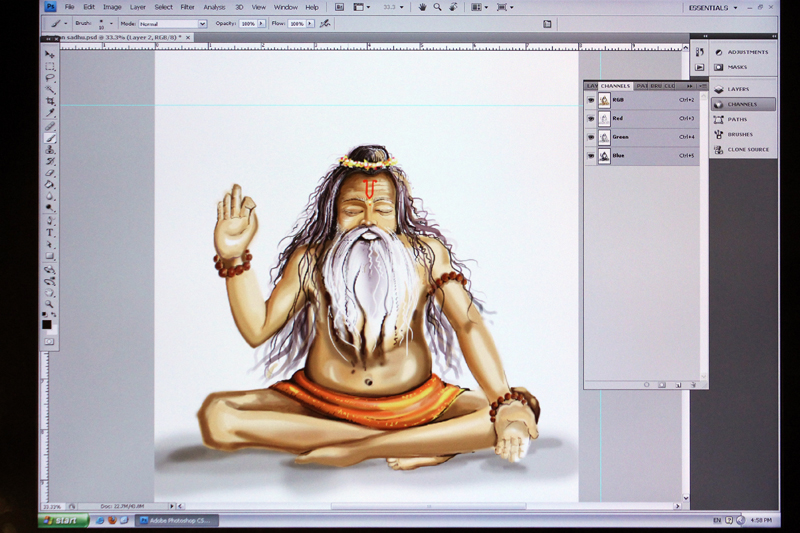Viewport: 800px width, 533px height.
Task: Choose the Crop tool
Action: point(50,101)
